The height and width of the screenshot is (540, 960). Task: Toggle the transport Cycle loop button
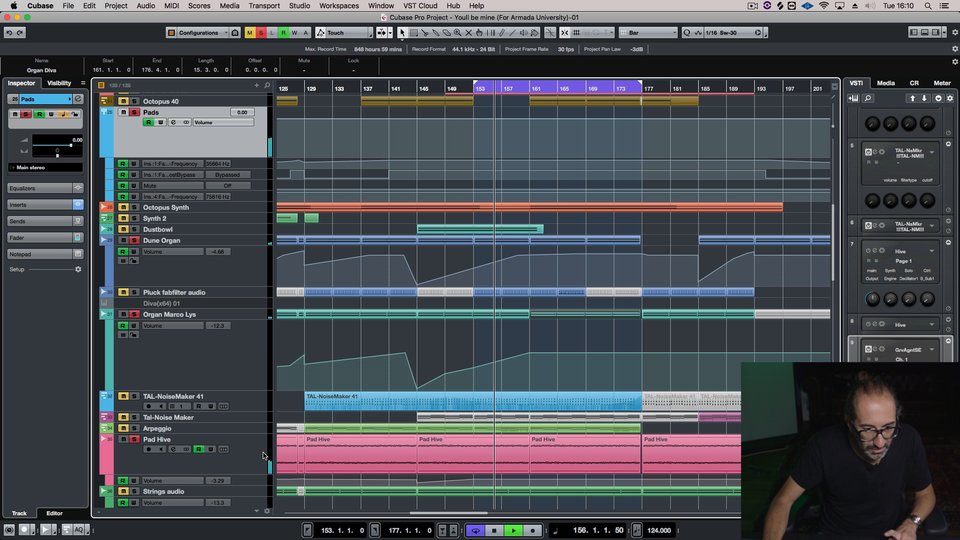[475, 530]
